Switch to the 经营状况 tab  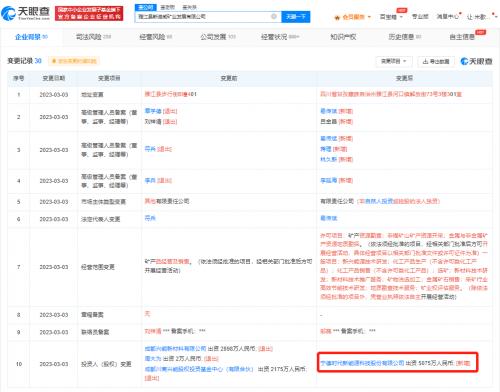click(x=280, y=37)
